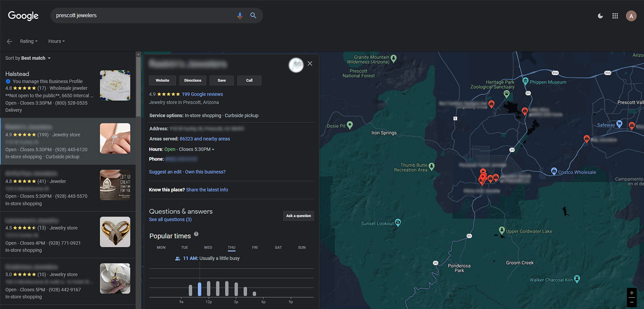Viewport: 644px width, 309px height.
Task: Click Own this business link
Action: pyautogui.click(x=205, y=172)
